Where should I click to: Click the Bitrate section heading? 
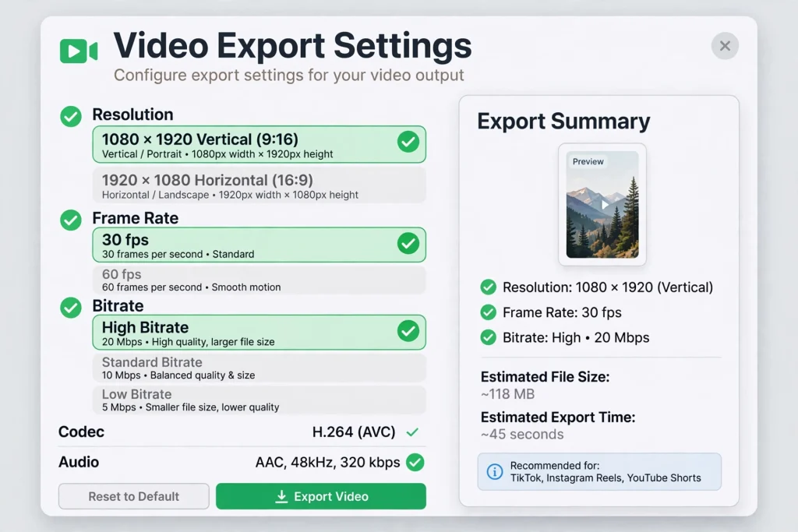pos(118,305)
